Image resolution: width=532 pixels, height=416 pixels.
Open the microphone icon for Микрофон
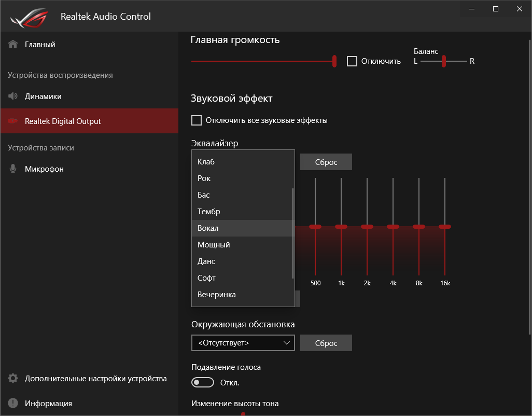(x=13, y=169)
